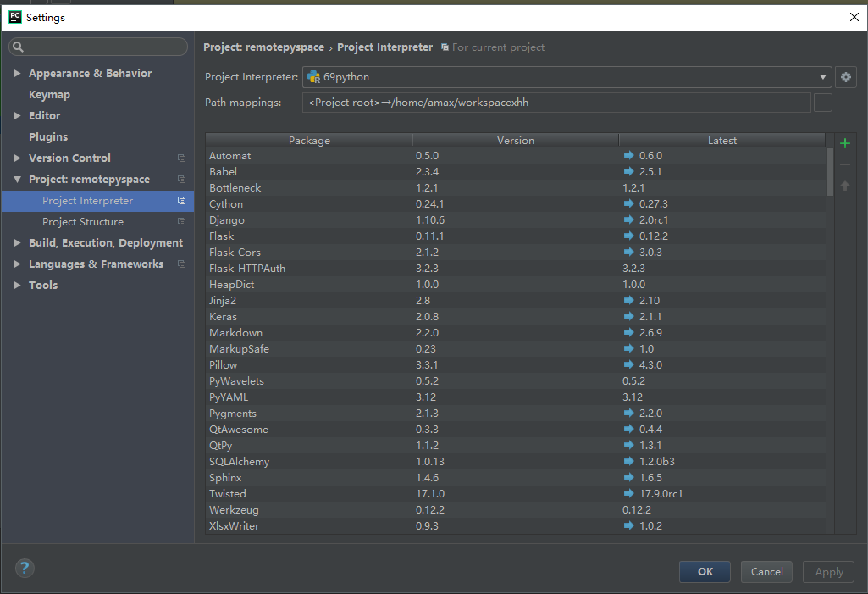
Task: Select the Flask-HTTPAuth package row
Action: 516,268
